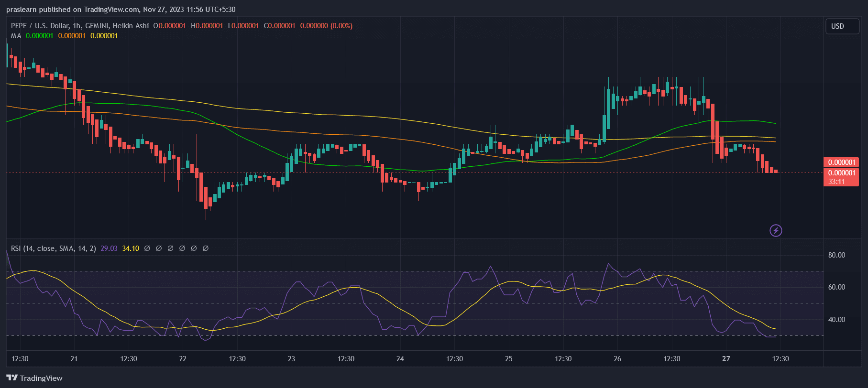Click the TradingView logo at bottom left
This screenshot has width=868, height=388.
pos(34,378)
